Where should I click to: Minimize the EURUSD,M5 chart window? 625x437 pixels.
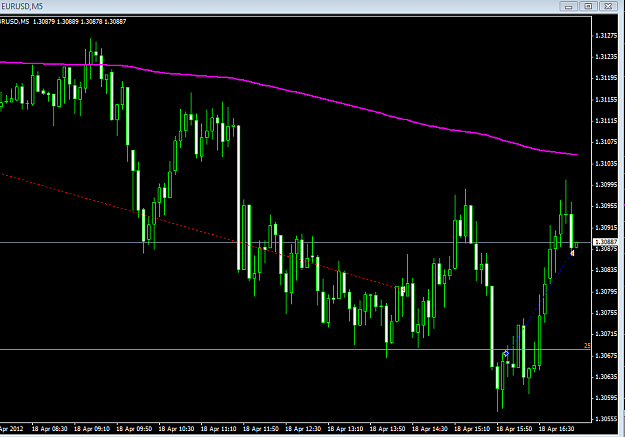568,6
